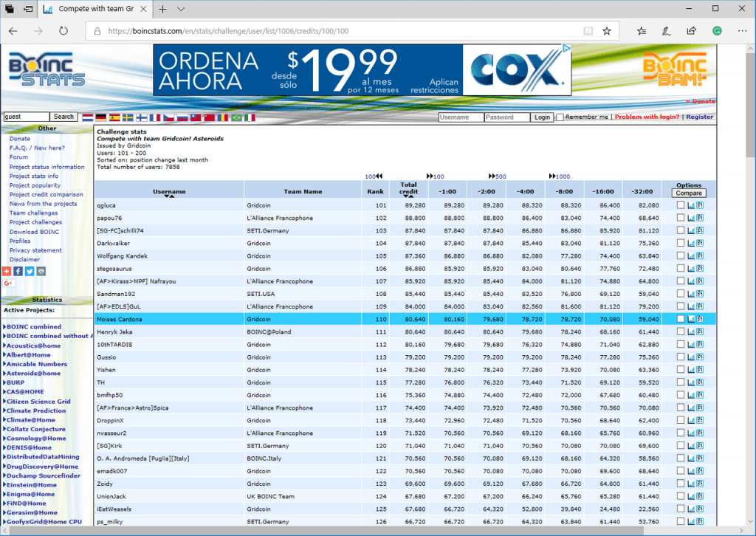Open the detail stats icon for papou76
756x536 pixels.
700,218
